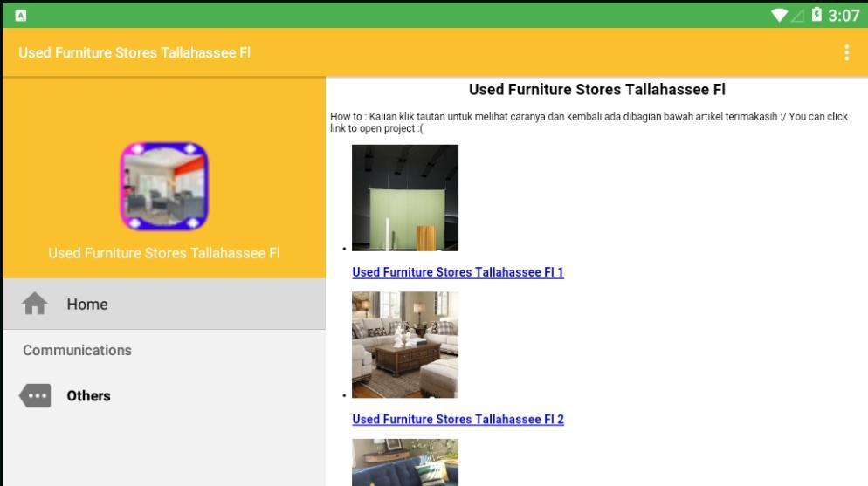Click the article heading Used Furniture Stores
868x486 pixels.
[x=596, y=90]
